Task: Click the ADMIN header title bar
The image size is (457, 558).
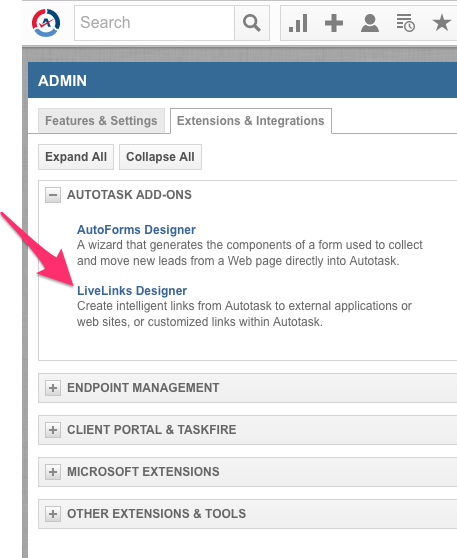Action: point(242,80)
